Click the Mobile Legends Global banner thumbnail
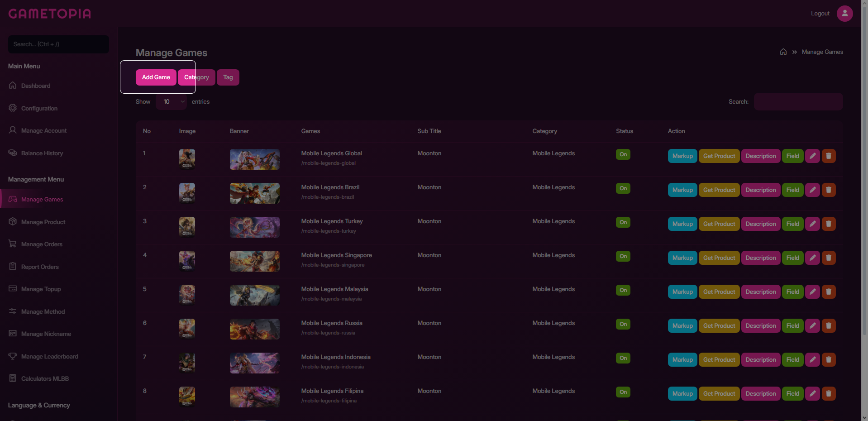Viewport: 868px width, 421px height. click(x=255, y=159)
